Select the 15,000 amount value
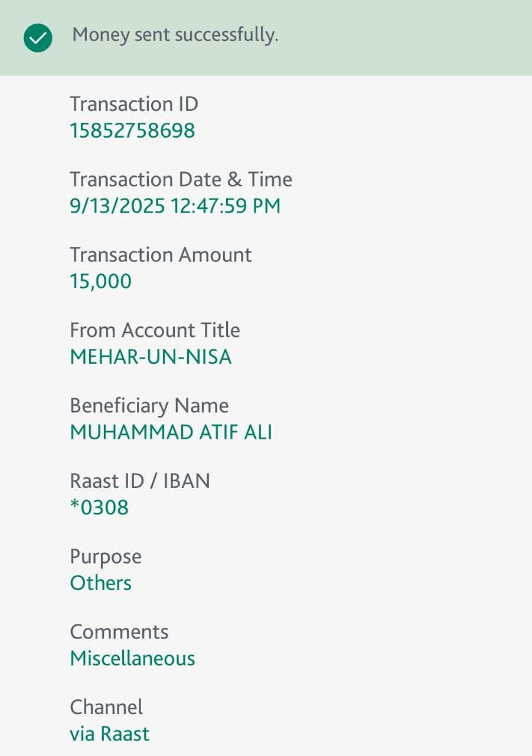Image resolution: width=532 pixels, height=756 pixels. 100,282
